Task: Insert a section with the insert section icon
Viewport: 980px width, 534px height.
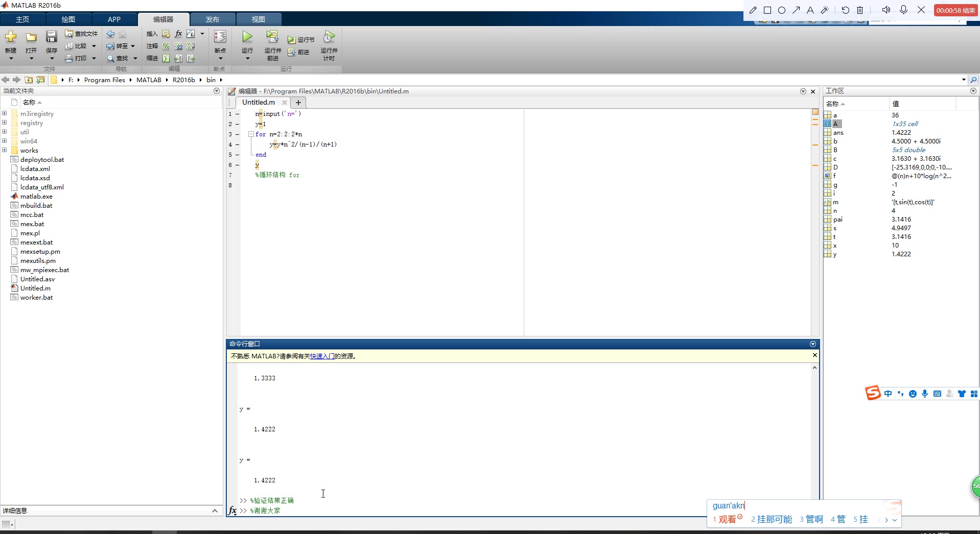Action: pos(166,34)
